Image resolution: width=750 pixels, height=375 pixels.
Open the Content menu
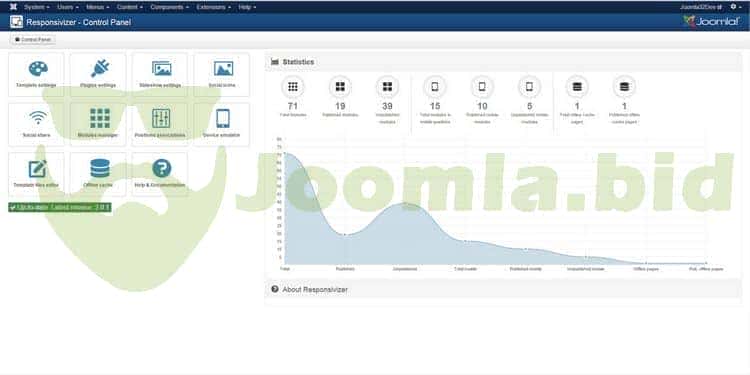(130, 7)
